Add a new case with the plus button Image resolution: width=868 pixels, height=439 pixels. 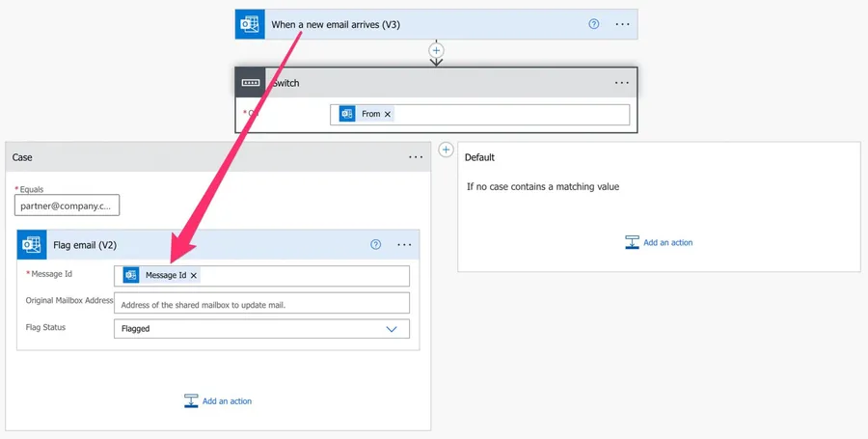click(x=446, y=150)
